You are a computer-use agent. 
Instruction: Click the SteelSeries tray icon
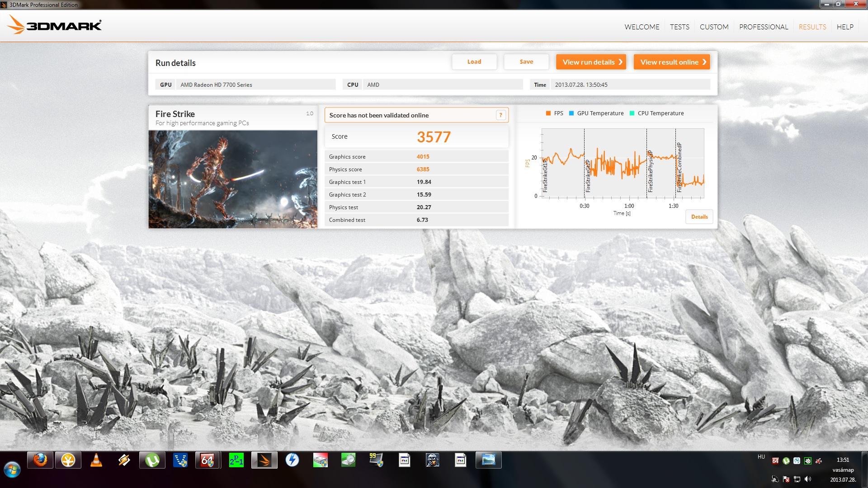click(807, 461)
